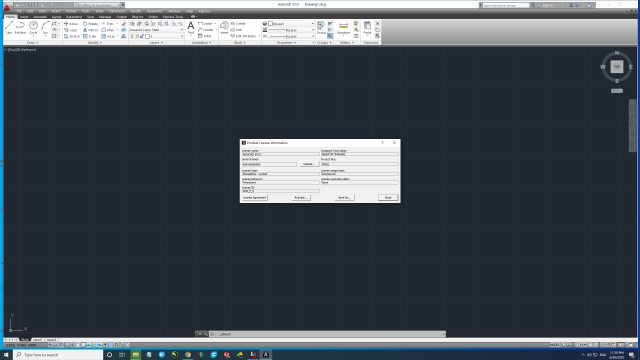Open Edit Attributes tool

coord(244,36)
